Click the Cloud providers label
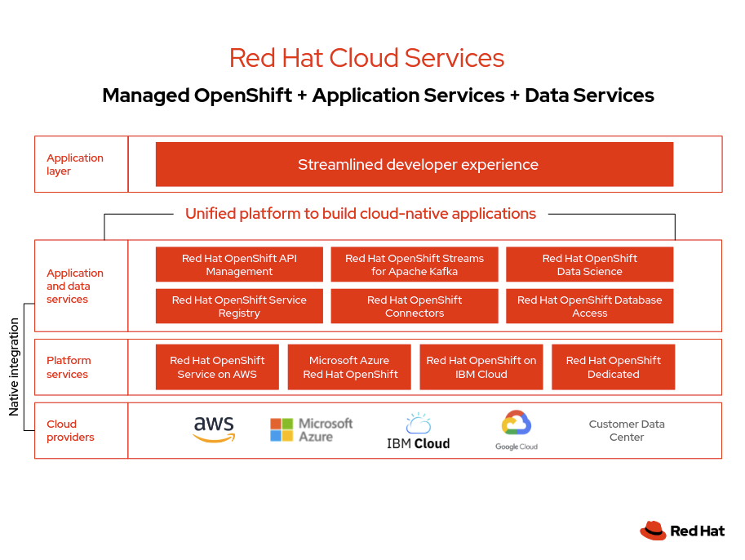The image size is (745, 560). click(70, 430)
